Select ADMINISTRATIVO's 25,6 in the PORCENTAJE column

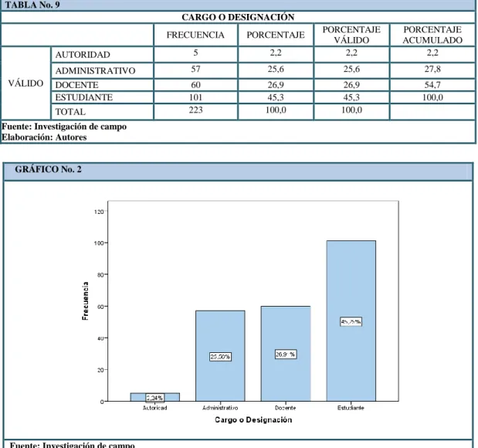click(x=276, y=69)
